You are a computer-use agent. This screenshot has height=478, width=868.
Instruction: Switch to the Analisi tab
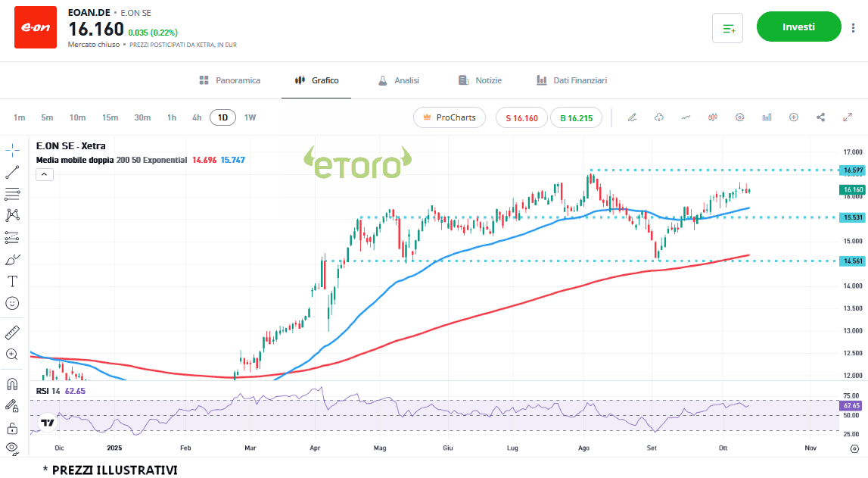pyautogui.click(x=398, y=80)
